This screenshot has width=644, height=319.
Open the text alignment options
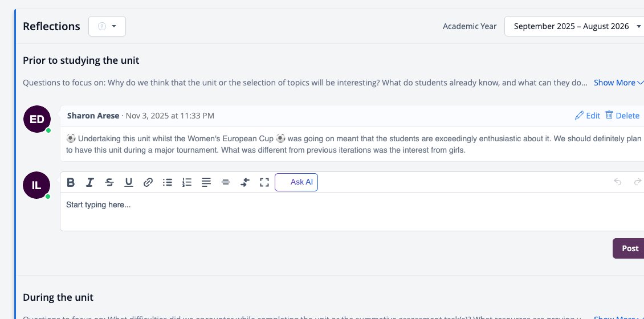coord(206,182)
